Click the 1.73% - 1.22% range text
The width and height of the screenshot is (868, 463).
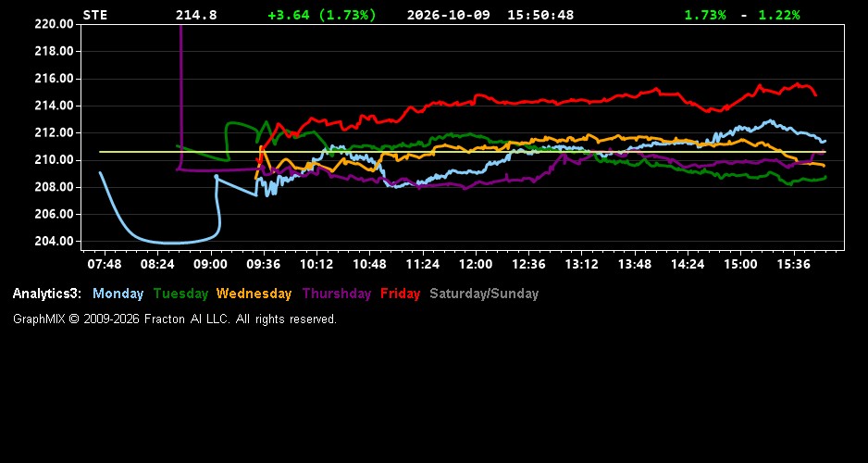(x=742, y=16)
